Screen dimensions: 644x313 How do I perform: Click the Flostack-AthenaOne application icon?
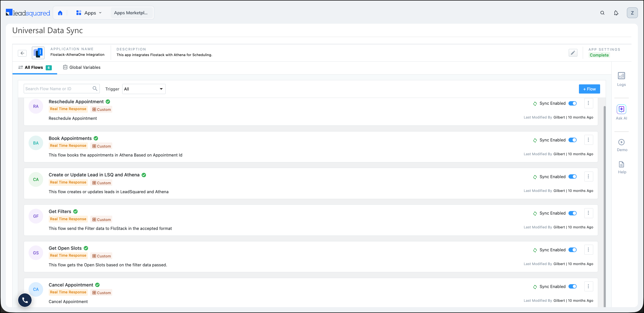(38, 53)
